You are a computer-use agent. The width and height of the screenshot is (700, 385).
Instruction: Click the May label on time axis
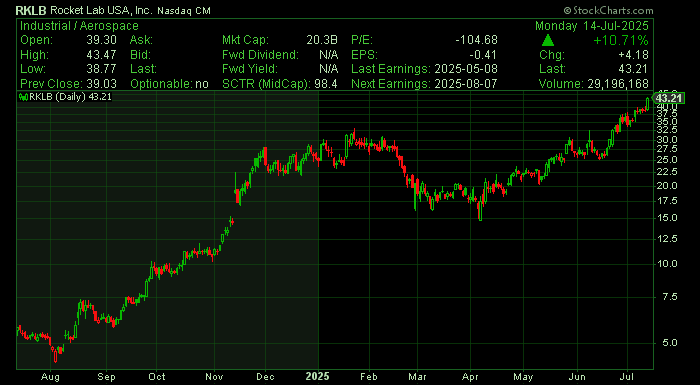[x=523, y=377]
